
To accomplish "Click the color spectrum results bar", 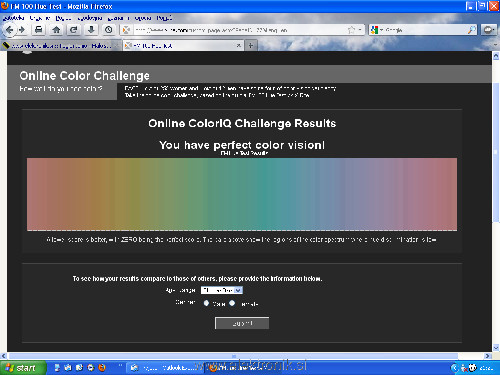I will [x=242, y=194].
